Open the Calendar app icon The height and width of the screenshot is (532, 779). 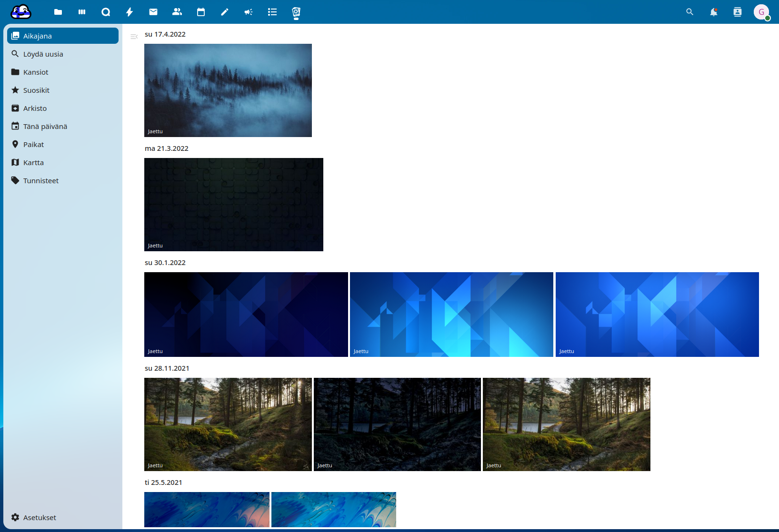pyautogui.click(x=201, y=12)
